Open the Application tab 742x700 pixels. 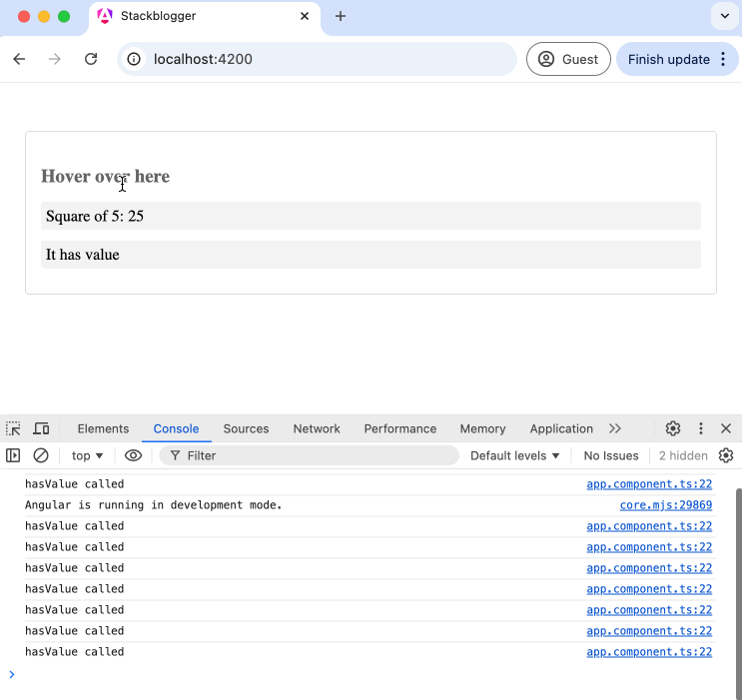click(561, 428)
